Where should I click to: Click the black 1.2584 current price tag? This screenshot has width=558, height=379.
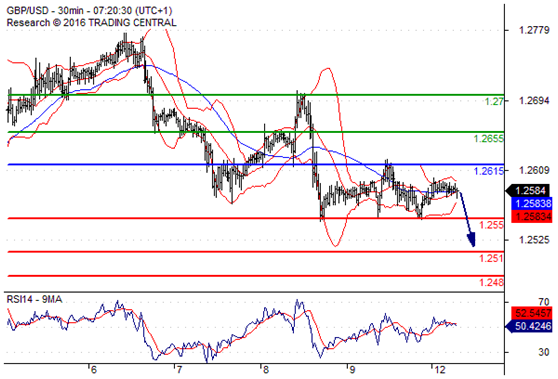pyautogui.click(x=528, y=190)
